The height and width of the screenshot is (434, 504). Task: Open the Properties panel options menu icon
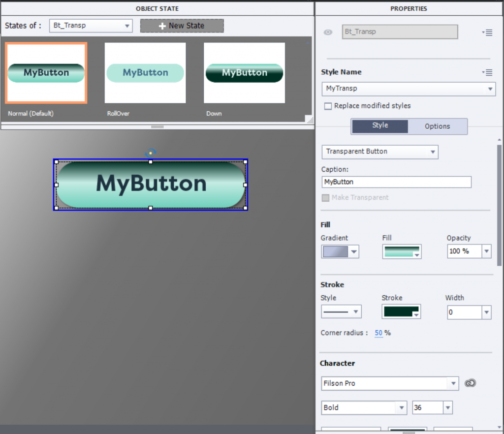(x=487, y=32)
